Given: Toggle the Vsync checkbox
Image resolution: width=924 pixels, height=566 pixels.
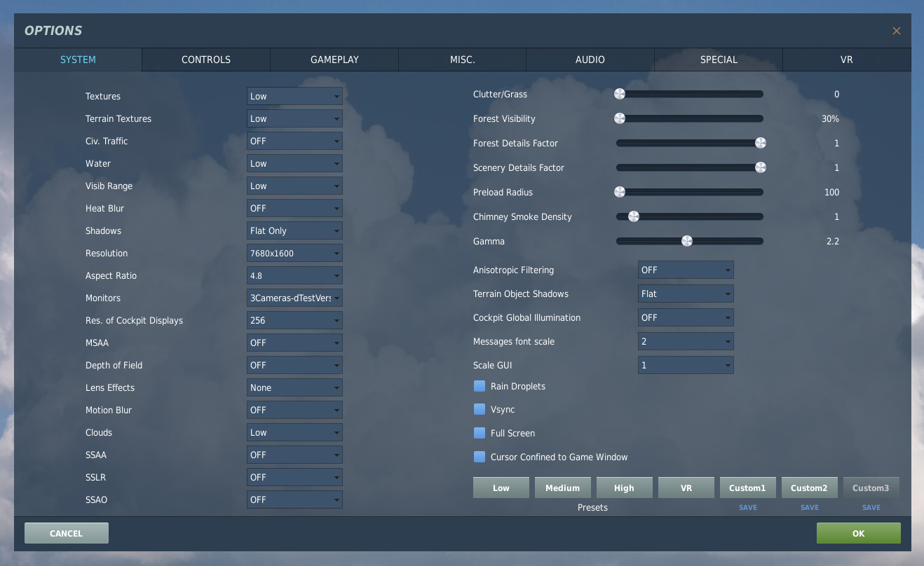Looking at the screenshot, I should click(480, 409).
